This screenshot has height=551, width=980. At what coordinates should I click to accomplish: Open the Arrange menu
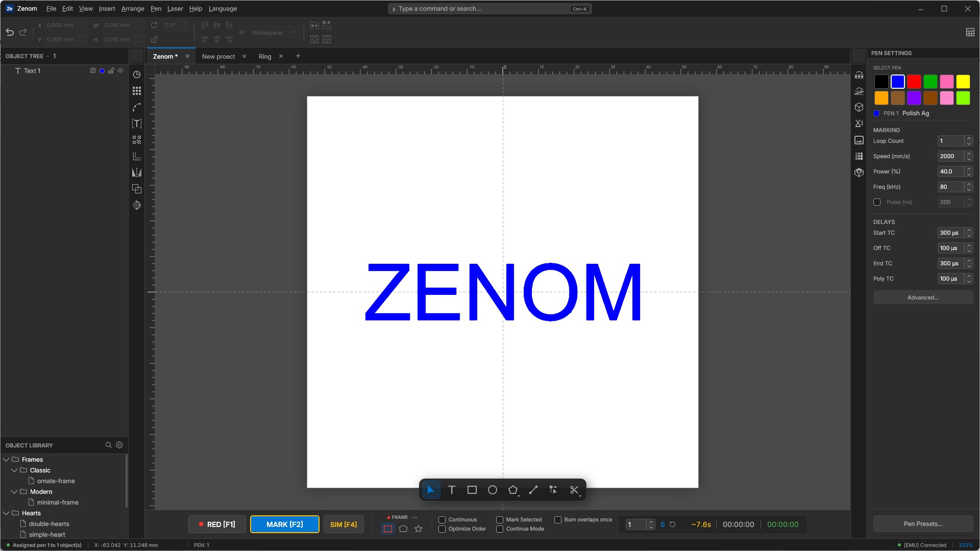[133, 9]
